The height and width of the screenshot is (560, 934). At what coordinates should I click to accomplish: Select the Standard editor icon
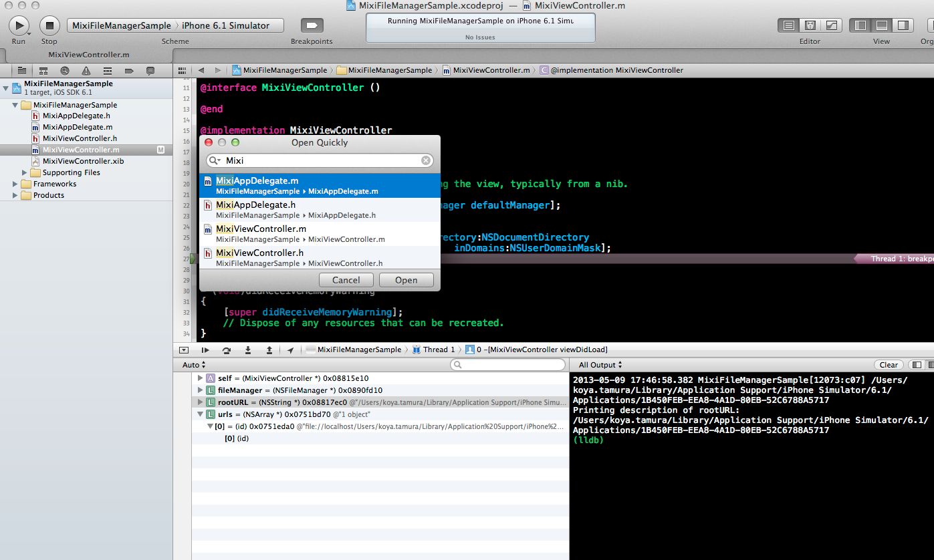pyautogui.click(x=789, y=25)
